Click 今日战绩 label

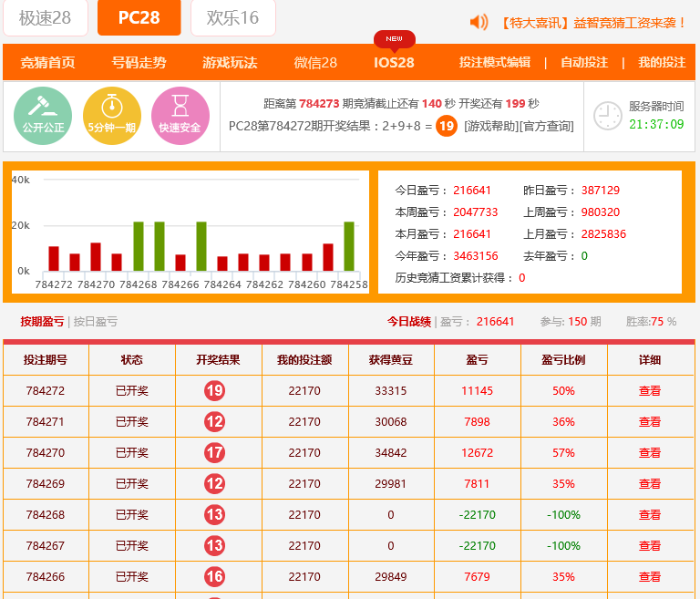click(409, 322)
